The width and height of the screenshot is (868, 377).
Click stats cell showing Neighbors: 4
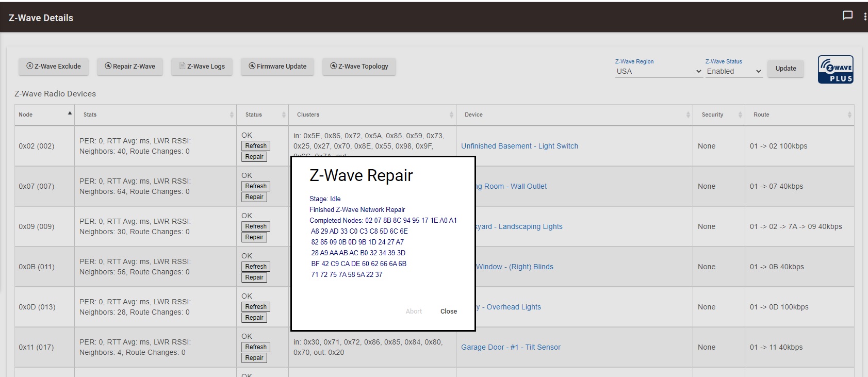[x=156, y=347]
